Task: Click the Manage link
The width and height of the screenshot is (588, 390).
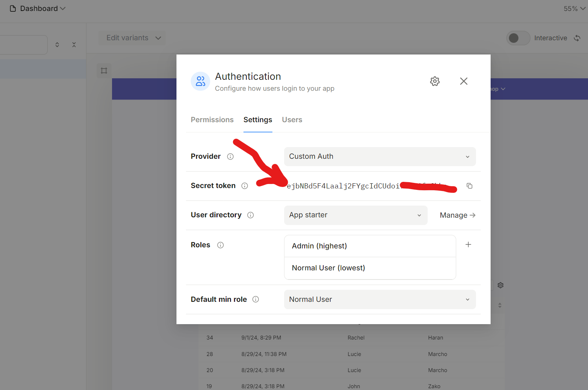Action: point(457,215)
